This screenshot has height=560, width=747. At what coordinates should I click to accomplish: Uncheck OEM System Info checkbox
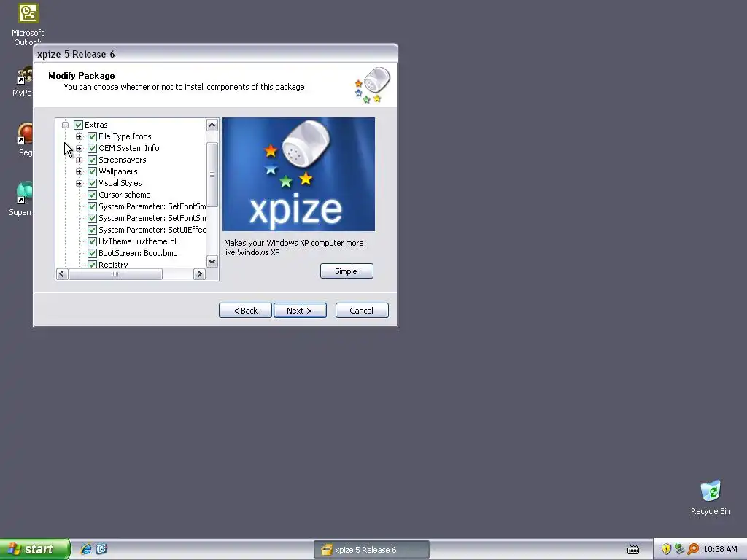(93, 148)
